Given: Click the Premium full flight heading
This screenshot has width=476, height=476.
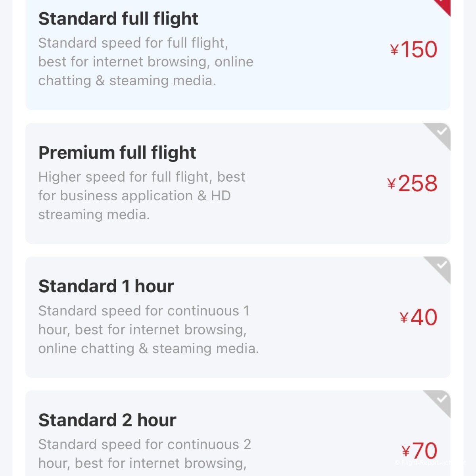Looking at the screenshot, I should 117,153.
